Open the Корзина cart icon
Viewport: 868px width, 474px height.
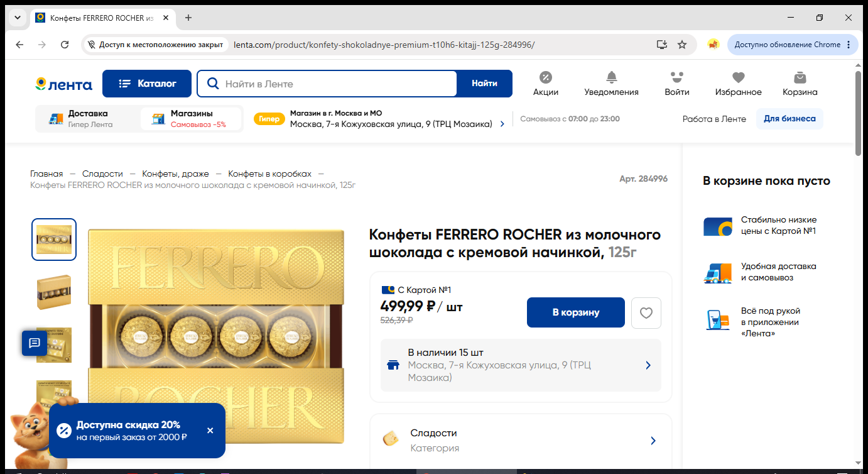(800, 84)
